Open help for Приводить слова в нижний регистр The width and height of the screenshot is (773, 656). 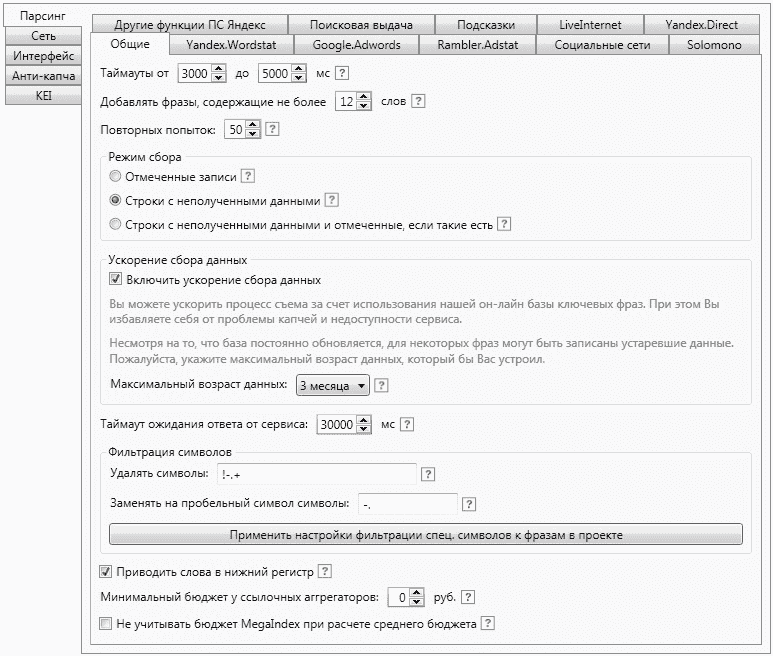[x=325, y=571]
